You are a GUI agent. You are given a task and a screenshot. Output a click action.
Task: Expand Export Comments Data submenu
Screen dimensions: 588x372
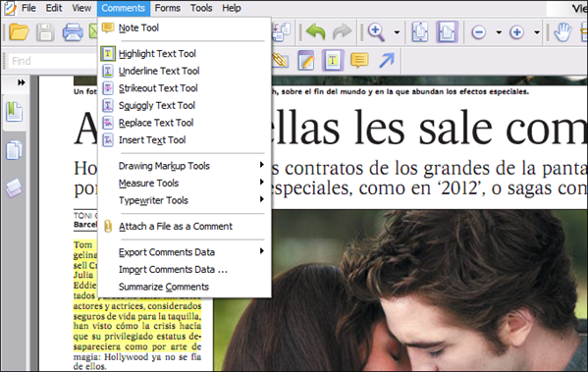[x=184, y=252]
